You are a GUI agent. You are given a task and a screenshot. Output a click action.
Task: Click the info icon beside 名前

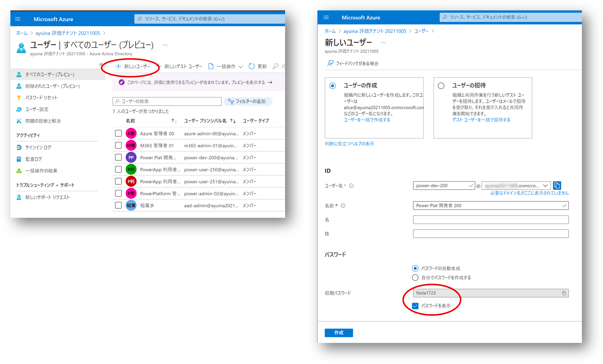click(343, 206)
